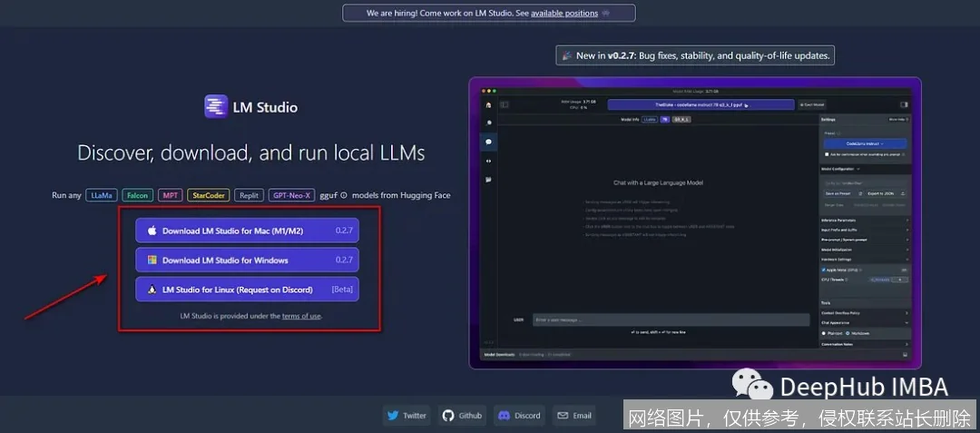Select the Plaintext radio option
The height and width of the screenshot is (433, 980).
click(824, 334)
